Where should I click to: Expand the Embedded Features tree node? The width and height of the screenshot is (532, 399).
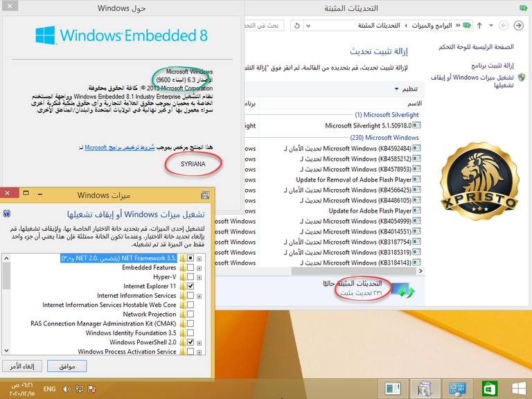199,268
